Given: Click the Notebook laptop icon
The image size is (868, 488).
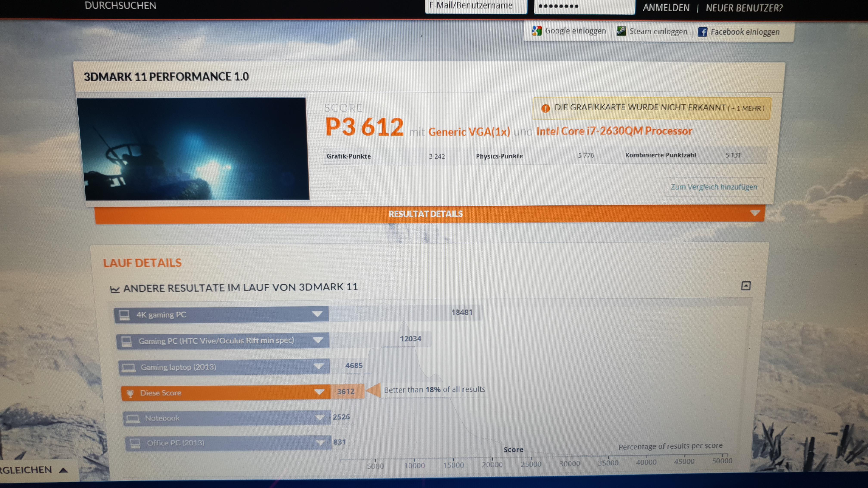Looking at the screenshot, I should point(132,419).
